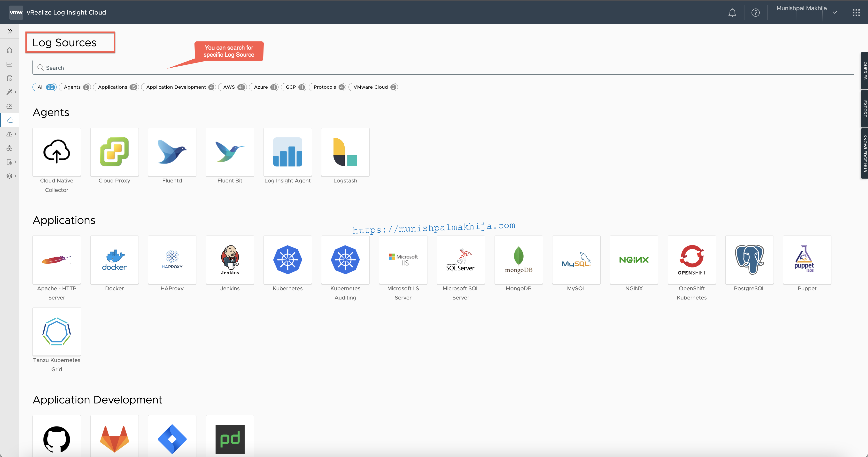The image size is (868, 457).
Task: Filter log sources by GCP
Action: tap(294, 87)
